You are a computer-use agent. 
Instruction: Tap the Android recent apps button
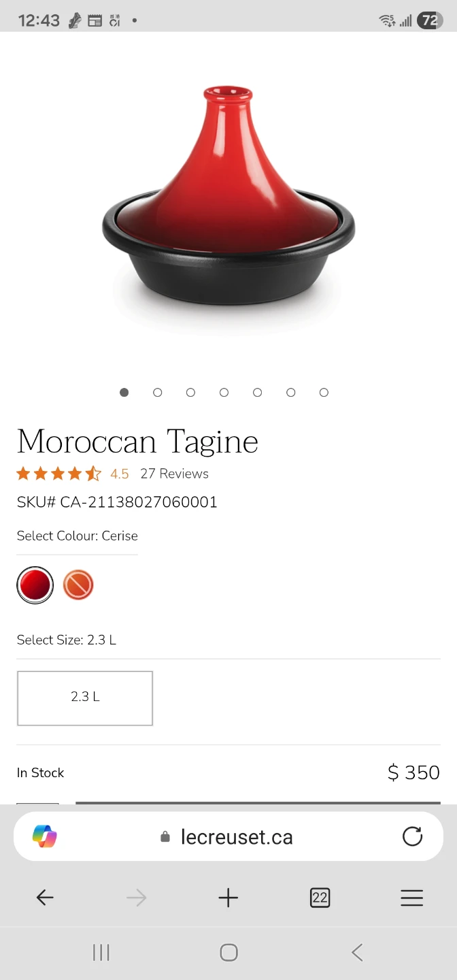101,952
